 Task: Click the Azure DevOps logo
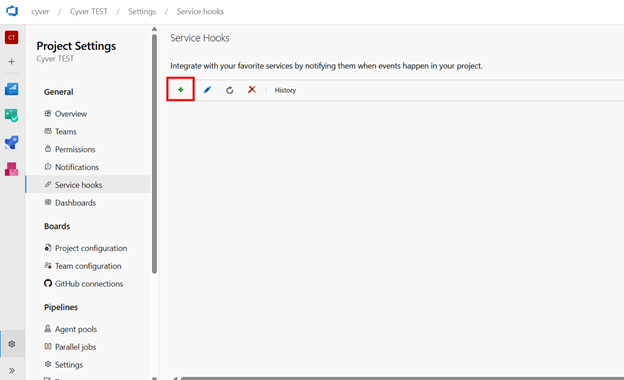tap(12, 11)
